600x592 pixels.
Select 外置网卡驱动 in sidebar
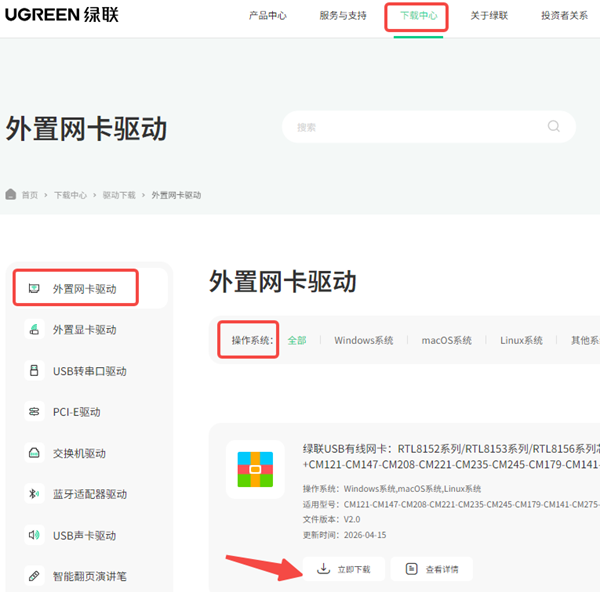tap(85, 289)
